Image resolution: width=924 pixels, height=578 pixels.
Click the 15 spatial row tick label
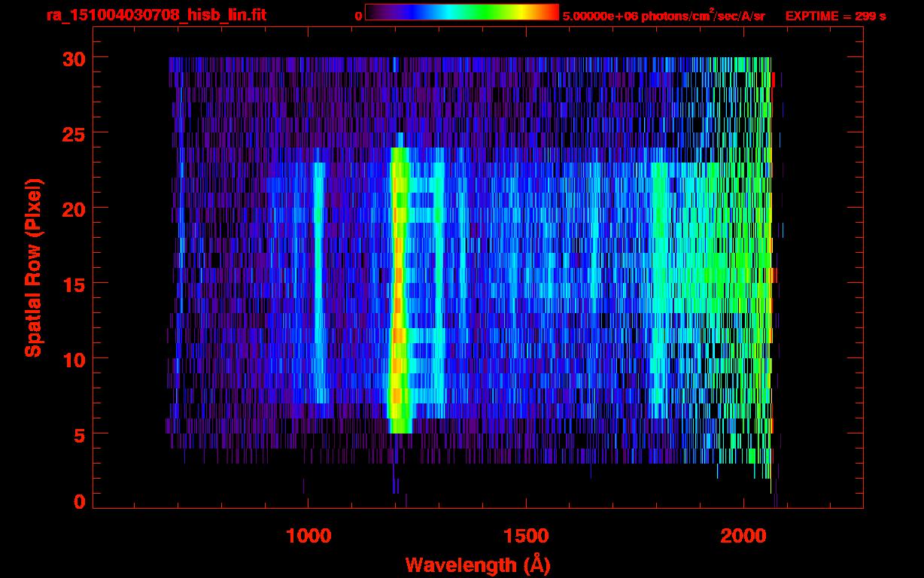pyautogui.click(x=73, y=284)
